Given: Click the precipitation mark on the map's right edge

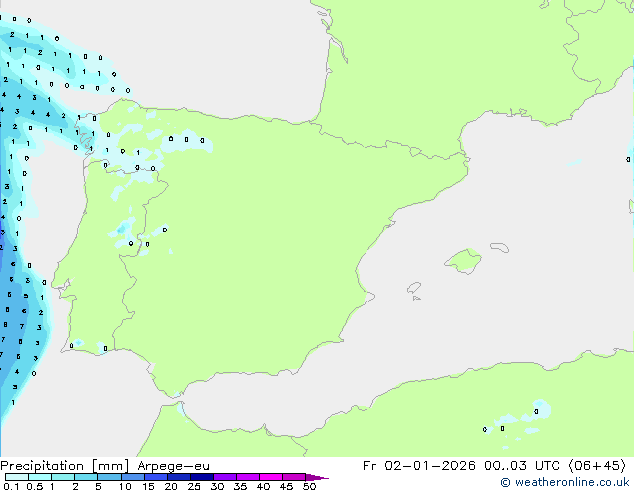Looking at the screenshot, I should click(629, 158).
